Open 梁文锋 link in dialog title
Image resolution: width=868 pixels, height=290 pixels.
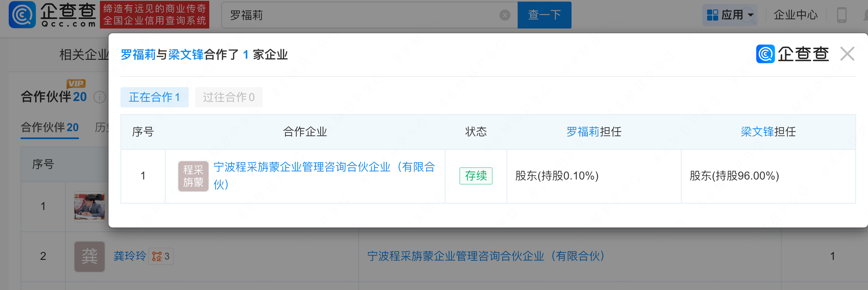pos(185,55)
